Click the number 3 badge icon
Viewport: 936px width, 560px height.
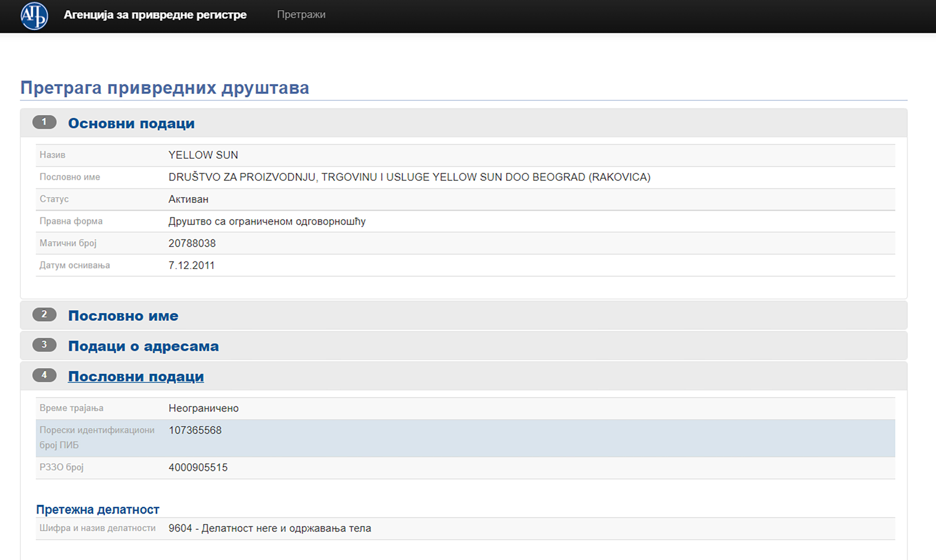(x=44, y=344)
